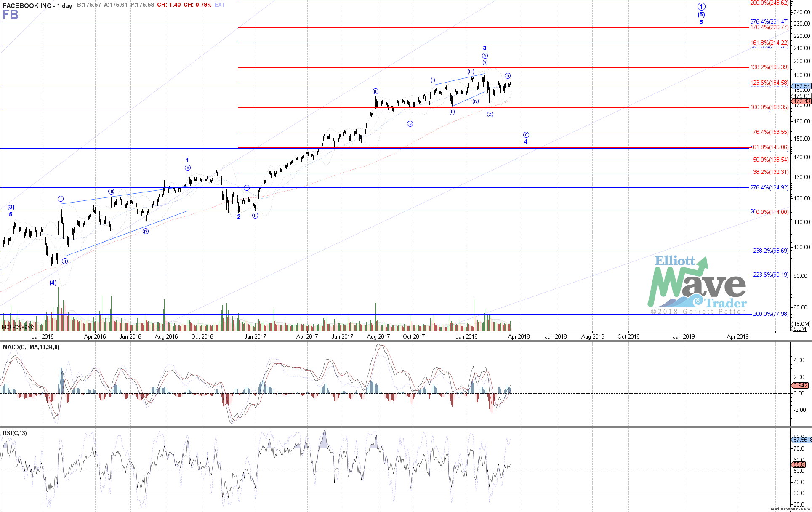812x512 pixels.
Task: Click the 55.8 RSI value tag
Action: [x=799, y=465]
